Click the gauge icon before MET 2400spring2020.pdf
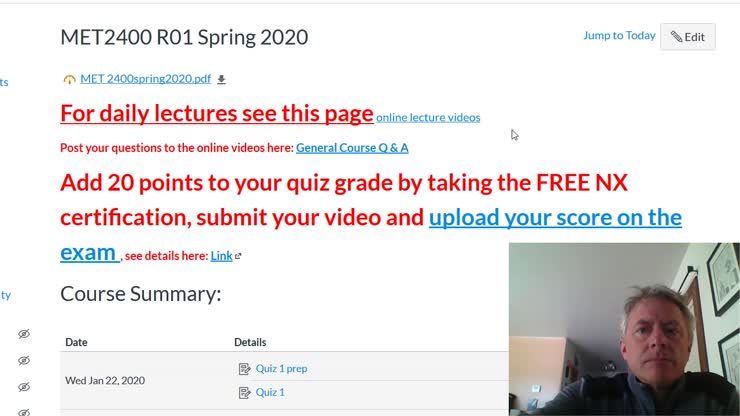The image size is (740, 416). pyautogui.click(x=69, y=80)
